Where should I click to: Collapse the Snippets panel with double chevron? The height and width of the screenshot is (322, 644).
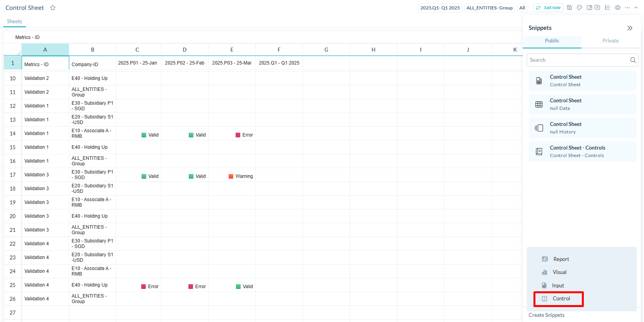[x=630, y=28]
